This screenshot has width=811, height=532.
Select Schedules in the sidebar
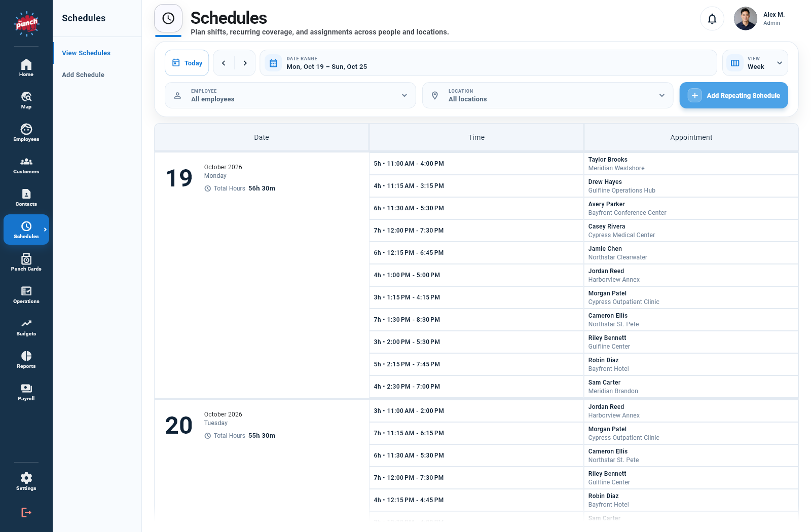pyautogui.click(x=26, y=230)
